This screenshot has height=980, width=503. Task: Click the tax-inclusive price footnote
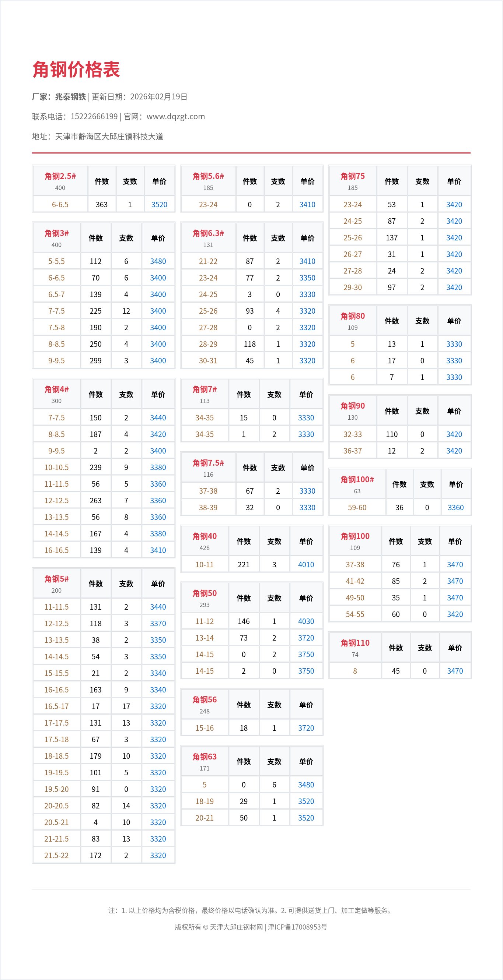click(251, 910)
